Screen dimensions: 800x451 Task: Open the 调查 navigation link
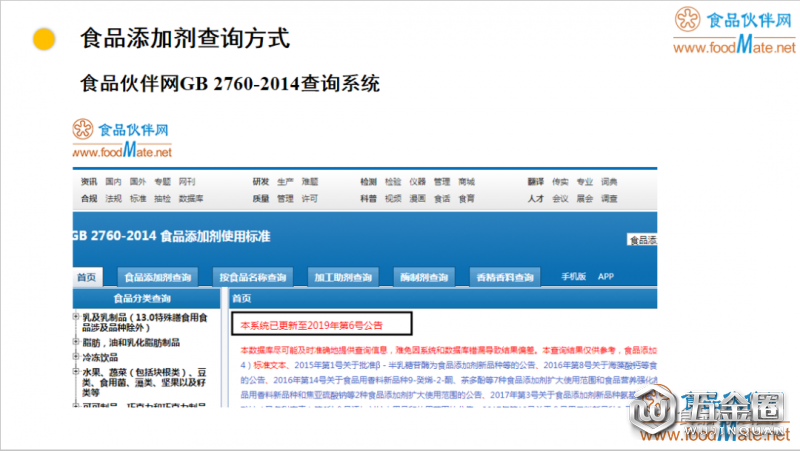tap(609, 198)
